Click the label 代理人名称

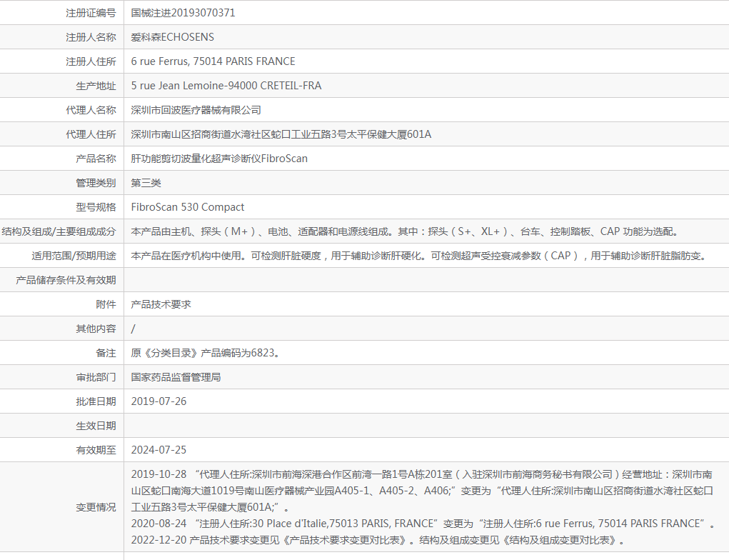click(91, 110)
